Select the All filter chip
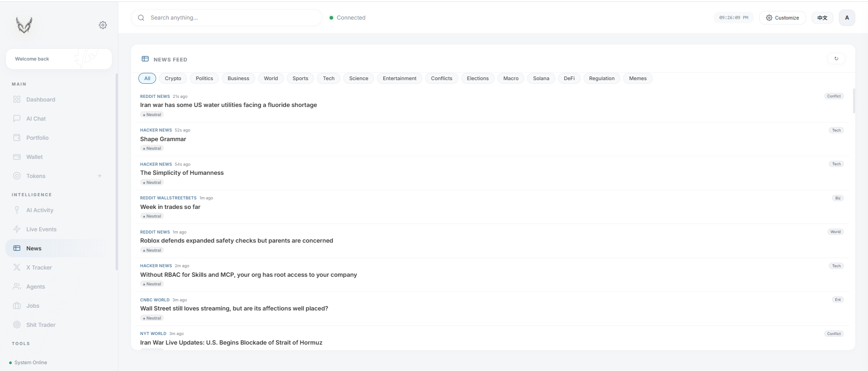This screenshot has width=868, height=371. [x=147, y=78]
